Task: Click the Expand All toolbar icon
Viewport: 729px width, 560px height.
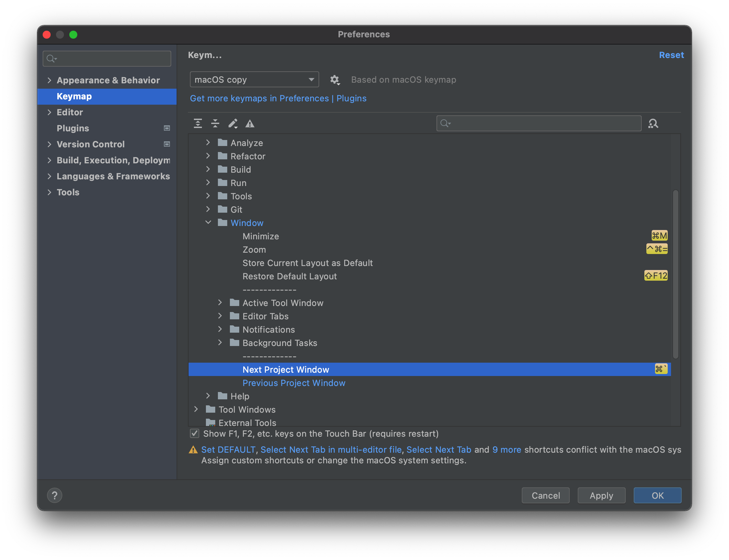Action: 198,124
